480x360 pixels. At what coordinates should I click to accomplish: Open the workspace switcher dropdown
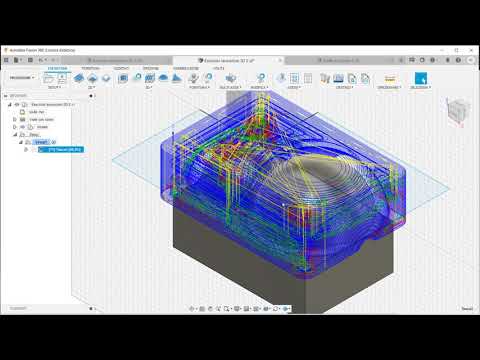coord(22,78)
